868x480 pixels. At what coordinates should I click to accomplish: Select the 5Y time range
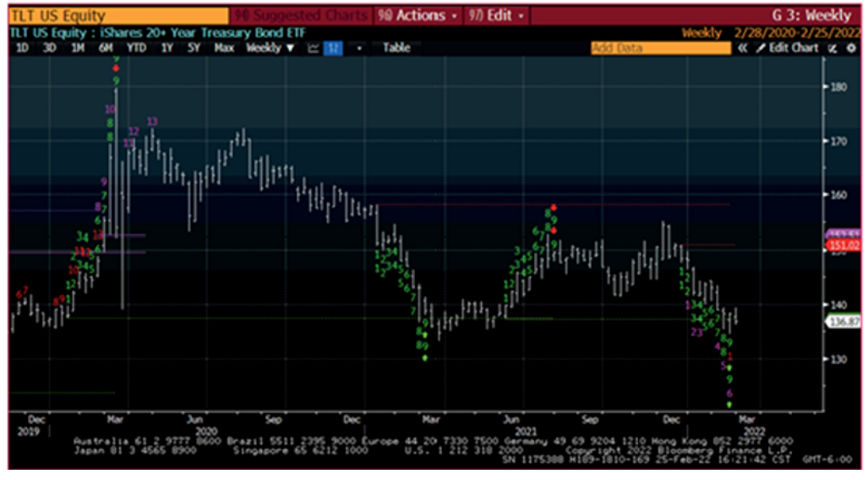click(194, 47)
